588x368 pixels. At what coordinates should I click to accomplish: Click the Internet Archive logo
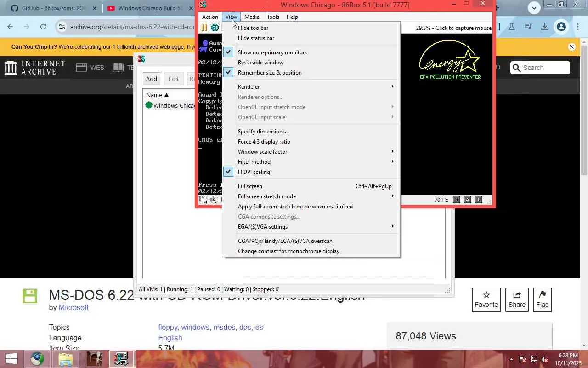pyautogui.click(x=35, y=68)
